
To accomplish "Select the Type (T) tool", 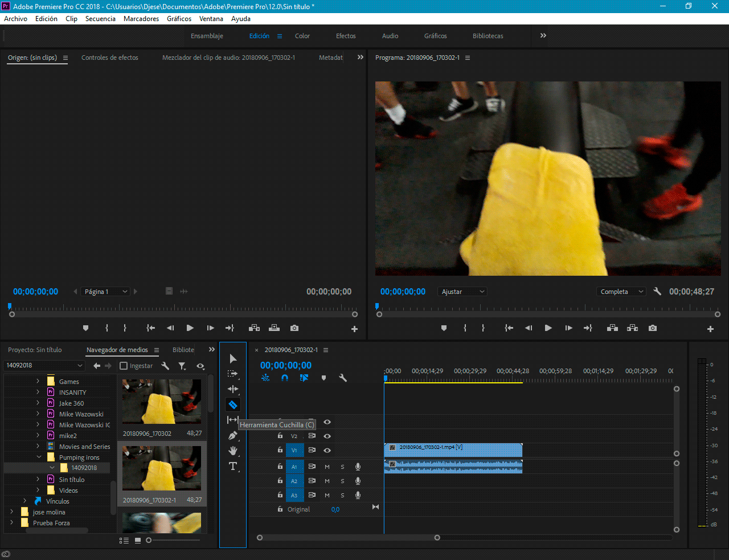I will pyautogui.click(x=233, y=466).
